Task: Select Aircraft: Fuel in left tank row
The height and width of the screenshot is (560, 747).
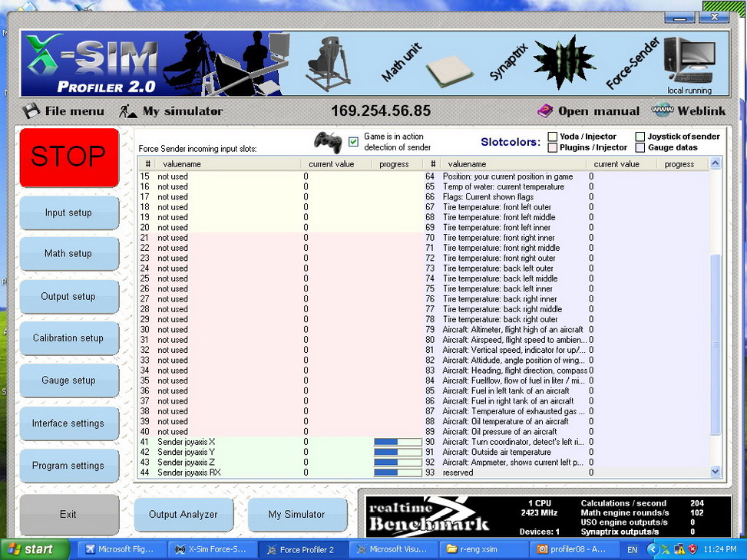Action: coord(566,391)
